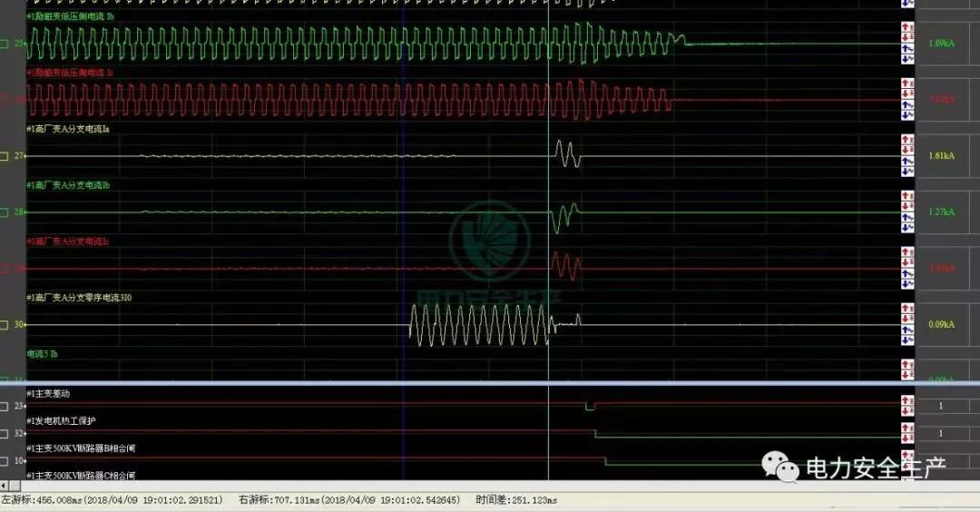Click the red down-arrow icon for channel 32
The height and width of the screenshot is (512, 980).
(x=907, y=438)
